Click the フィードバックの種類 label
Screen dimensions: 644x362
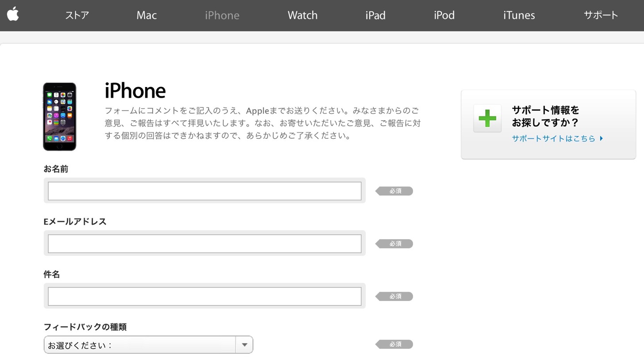point(85,327)
